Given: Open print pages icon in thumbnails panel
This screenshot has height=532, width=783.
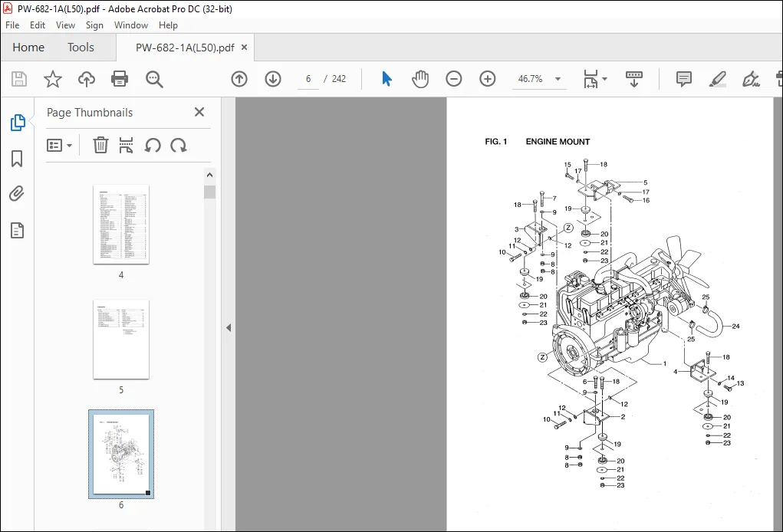Looking at the screenshot, I should [127, 145].
